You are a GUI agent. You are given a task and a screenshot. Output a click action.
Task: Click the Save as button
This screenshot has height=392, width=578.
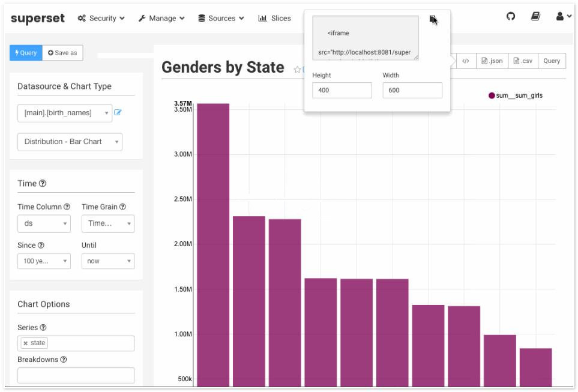coord(62,53)
